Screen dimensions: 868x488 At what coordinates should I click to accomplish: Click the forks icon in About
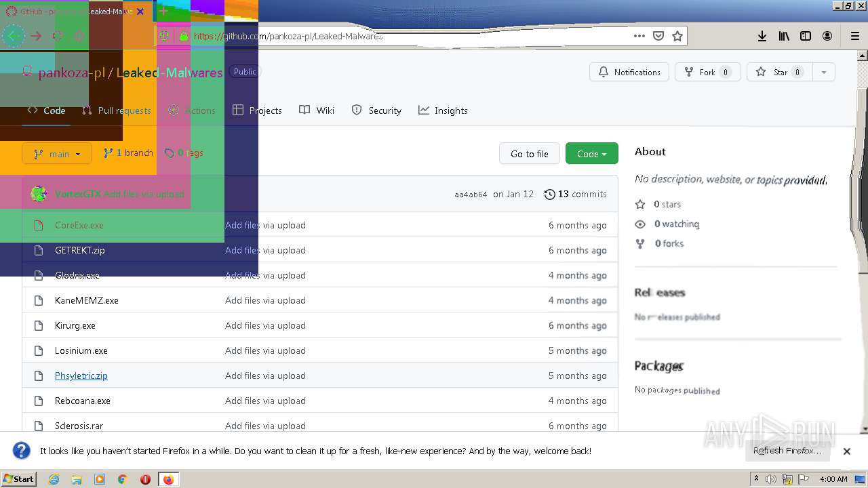(640, 243)
